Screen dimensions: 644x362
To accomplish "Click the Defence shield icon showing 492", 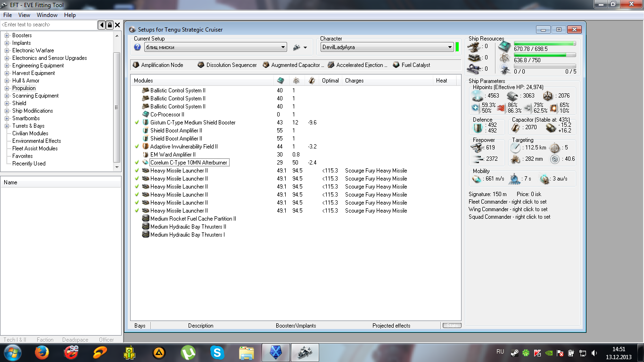I will 478,128.
